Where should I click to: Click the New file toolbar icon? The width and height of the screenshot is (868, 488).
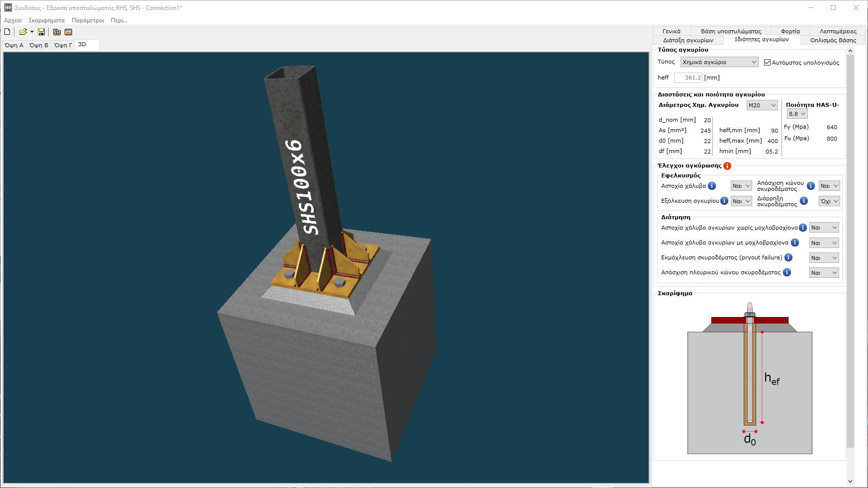tap(7, 32)
